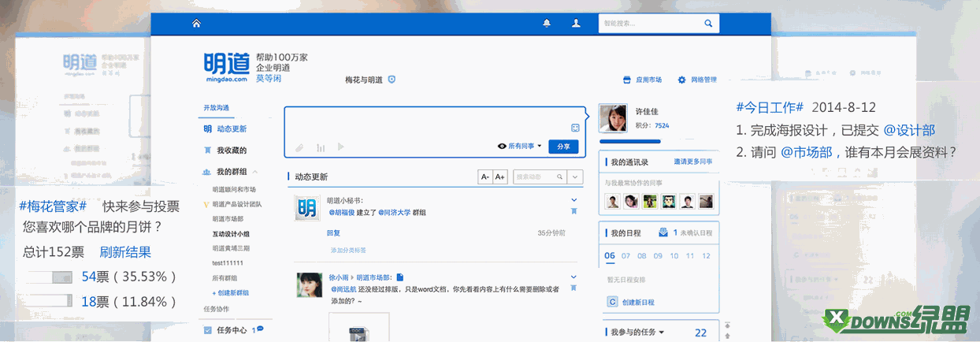Viewport: 980px width, 342px height.
Task: Bookmark the 明道小秘书 post
Action: [x=574, y=211]
